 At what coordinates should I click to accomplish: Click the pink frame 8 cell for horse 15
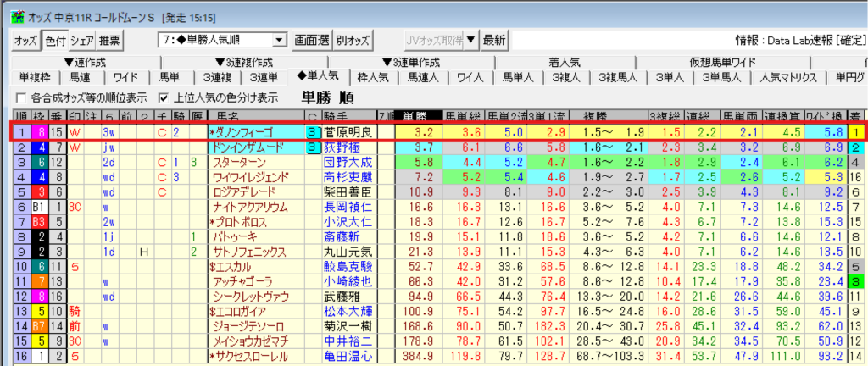click(39, 132)
